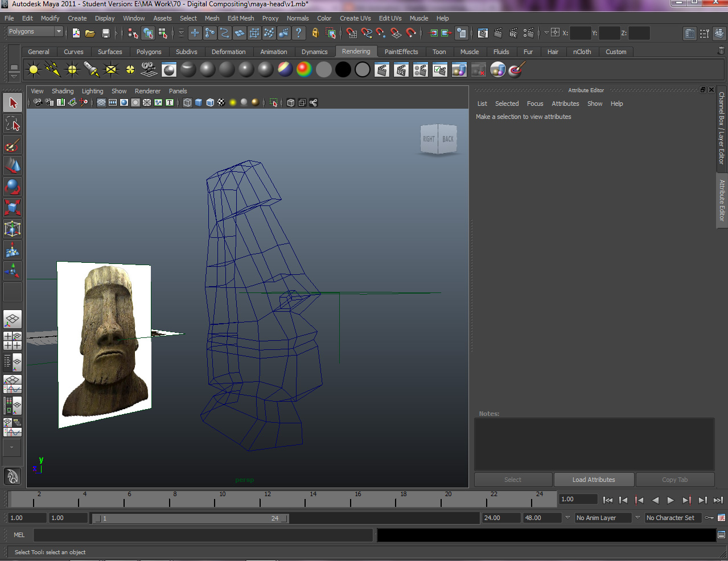
Task: Select the Lasso tool in the toolbox
Action: pos(13,123)
